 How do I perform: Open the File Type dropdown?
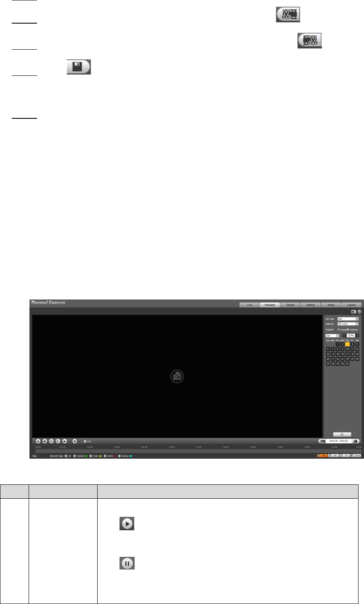tap(348, 319)
